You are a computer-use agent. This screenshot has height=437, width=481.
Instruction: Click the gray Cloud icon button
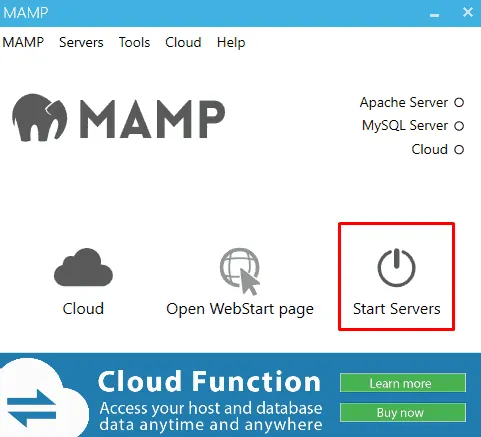(x=83, y=268)
